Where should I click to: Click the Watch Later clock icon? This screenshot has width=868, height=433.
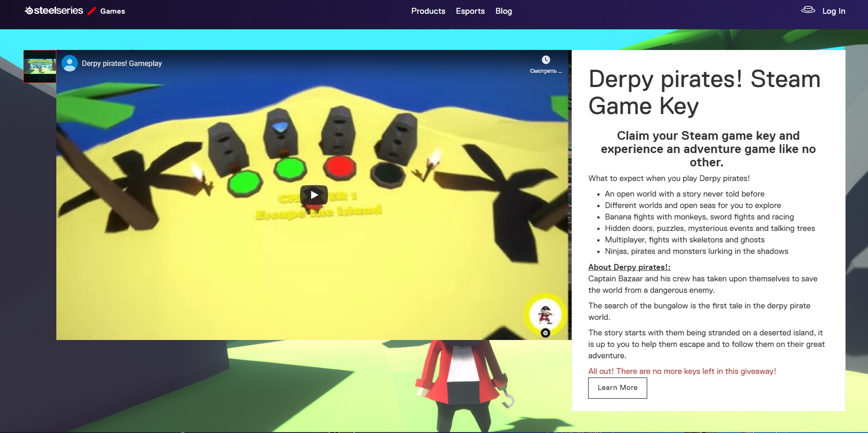[x=546, y=60]
